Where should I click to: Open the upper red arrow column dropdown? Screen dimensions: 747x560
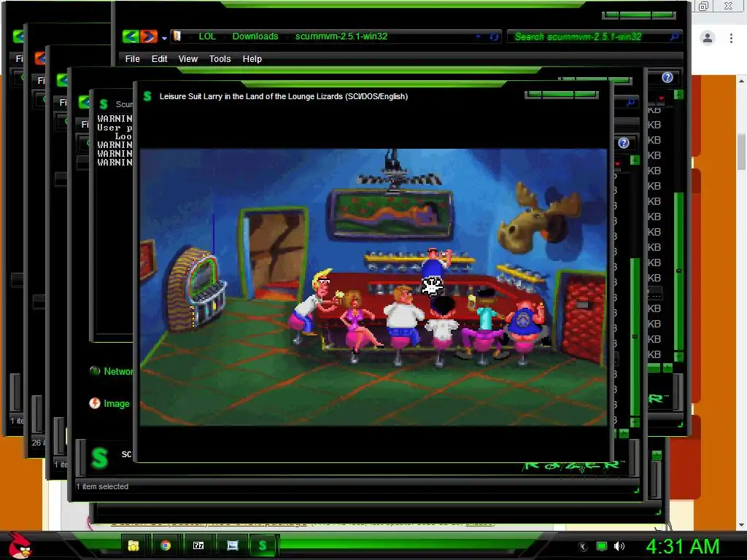661,98
